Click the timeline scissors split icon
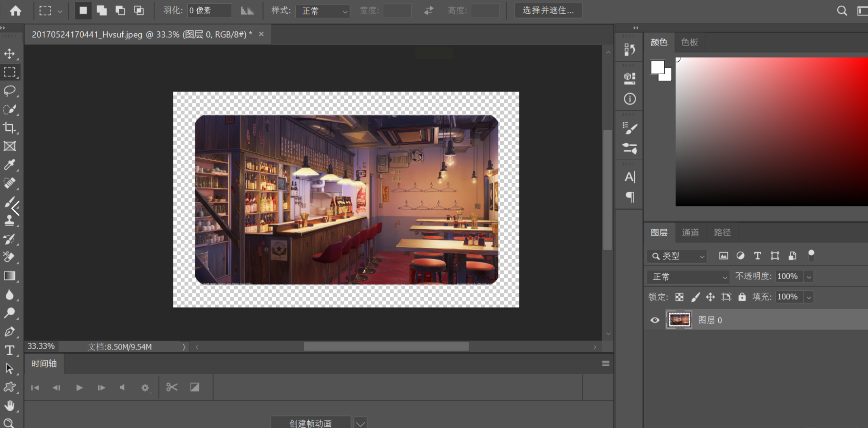 click(172, 387)
